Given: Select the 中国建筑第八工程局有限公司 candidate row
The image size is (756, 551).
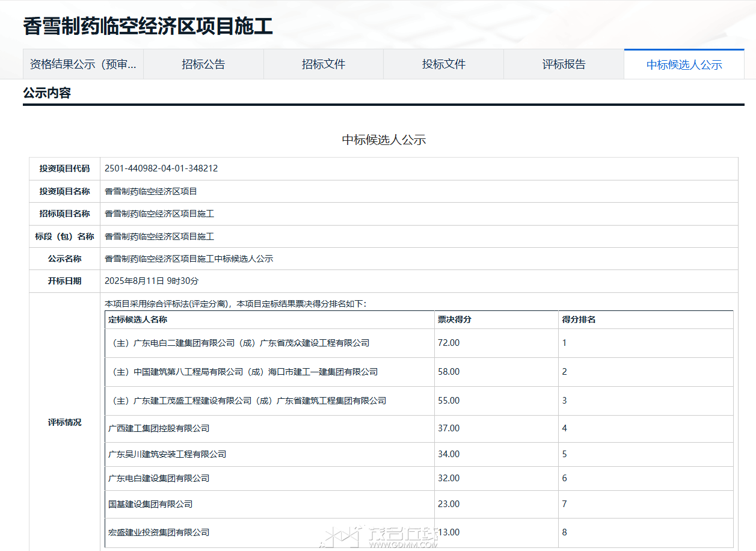Looking at the screenshot, I should point(243,372).
